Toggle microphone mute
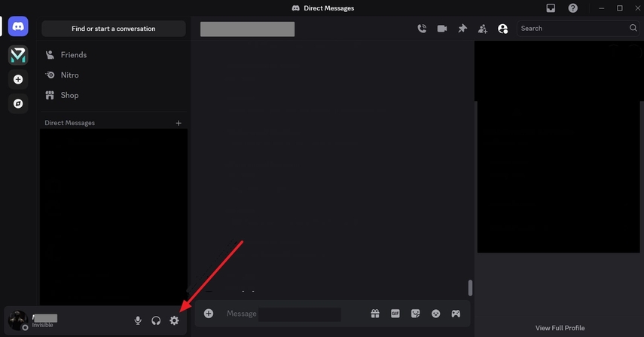 (138, 320)
